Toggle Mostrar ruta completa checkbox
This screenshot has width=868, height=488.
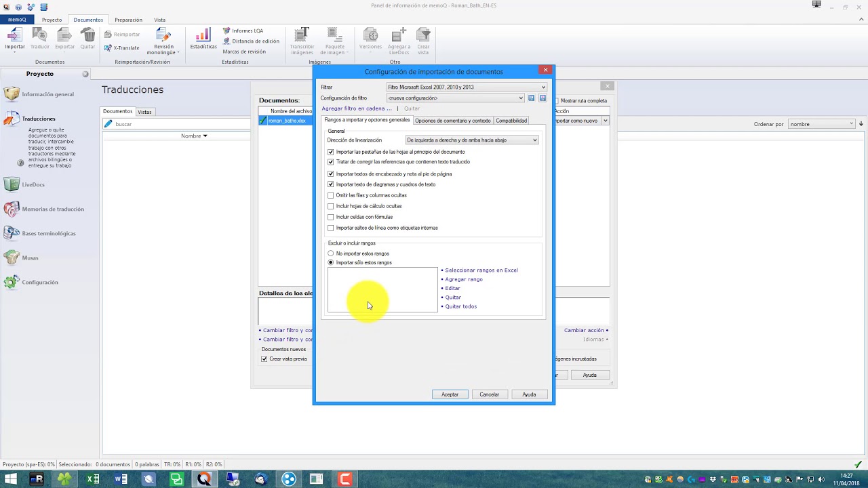[556, 101]
